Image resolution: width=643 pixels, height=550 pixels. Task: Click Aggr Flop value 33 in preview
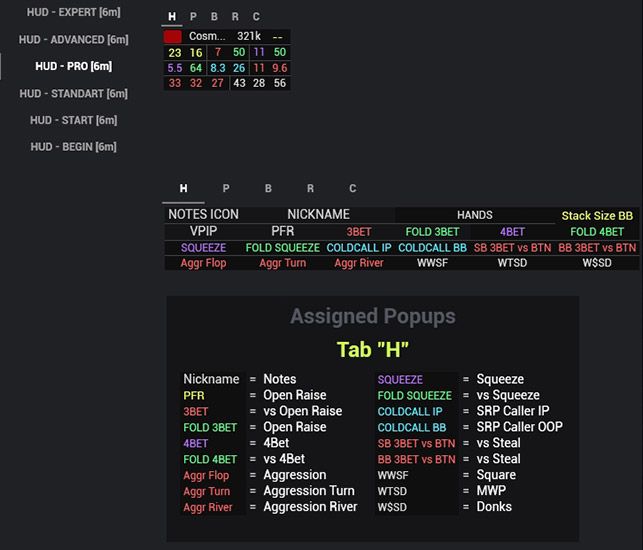175,83
